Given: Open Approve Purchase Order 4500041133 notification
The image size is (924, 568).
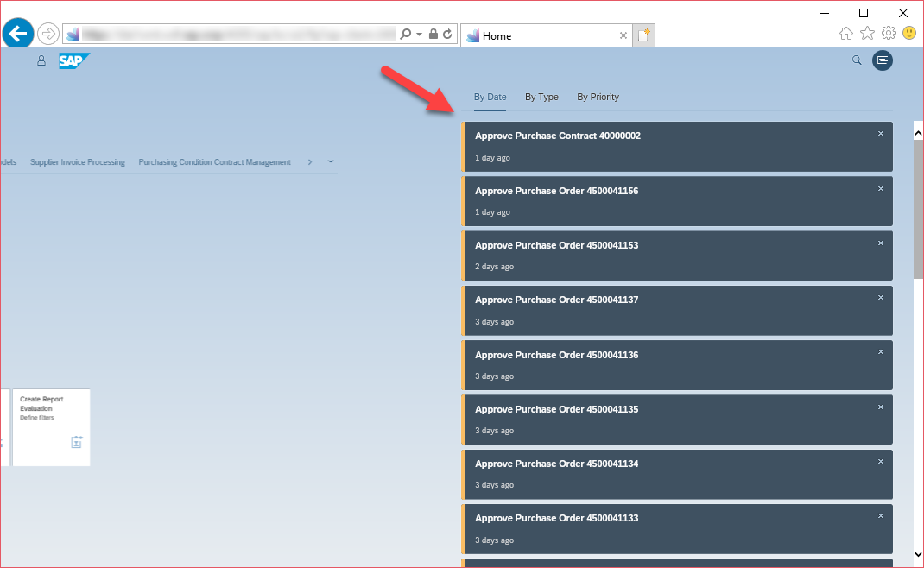Looking at the screenshot, I should click(x=677, y=529).
